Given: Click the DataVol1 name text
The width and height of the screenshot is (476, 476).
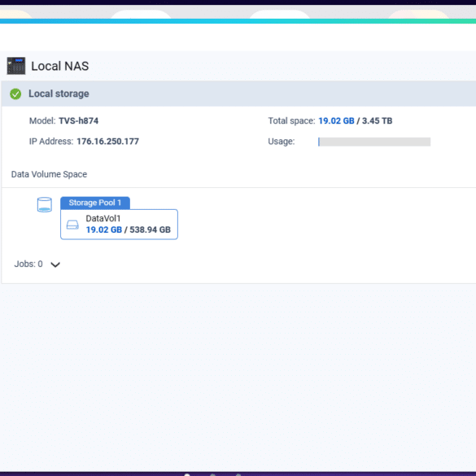Looking at the screenshot, I should pyautogui.click(x=103, y=218).
